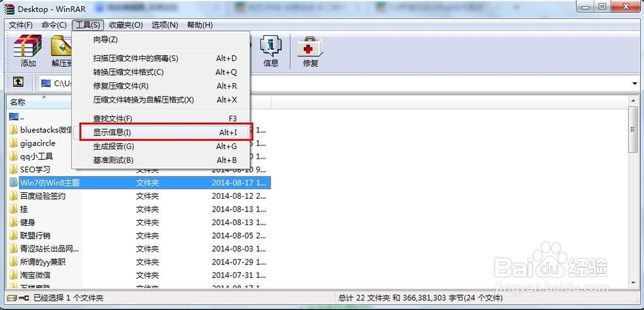Viewport: 644px width, 310px height.
Task: Choose 修复压缩文件(R) menu entry
Action: pos(161,86)
